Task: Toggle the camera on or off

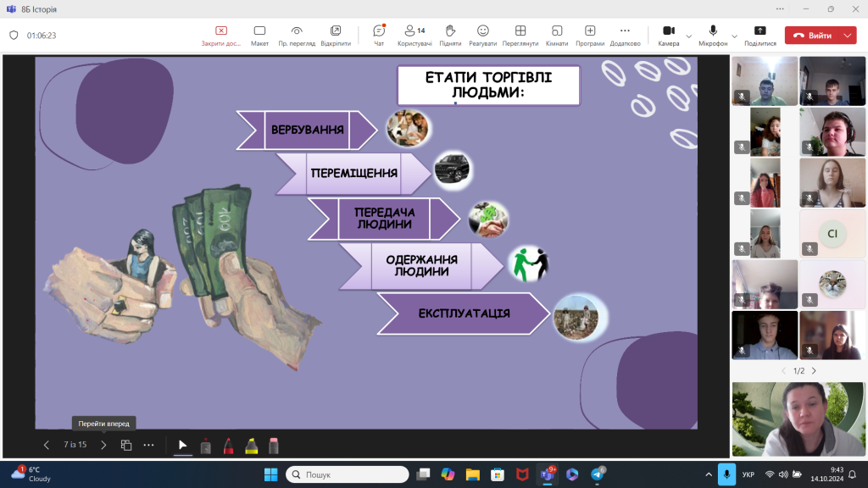Action: (668, 35)
